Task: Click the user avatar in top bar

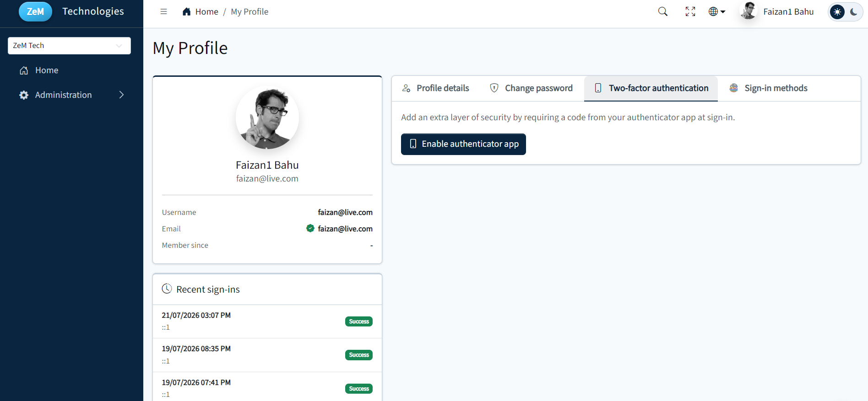Action: [749, 11]
